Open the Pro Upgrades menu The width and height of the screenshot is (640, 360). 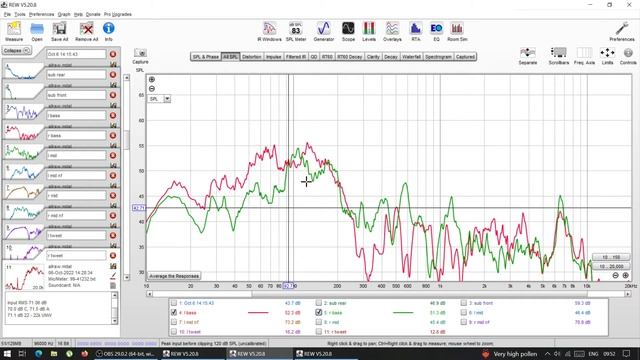[118, 14]
